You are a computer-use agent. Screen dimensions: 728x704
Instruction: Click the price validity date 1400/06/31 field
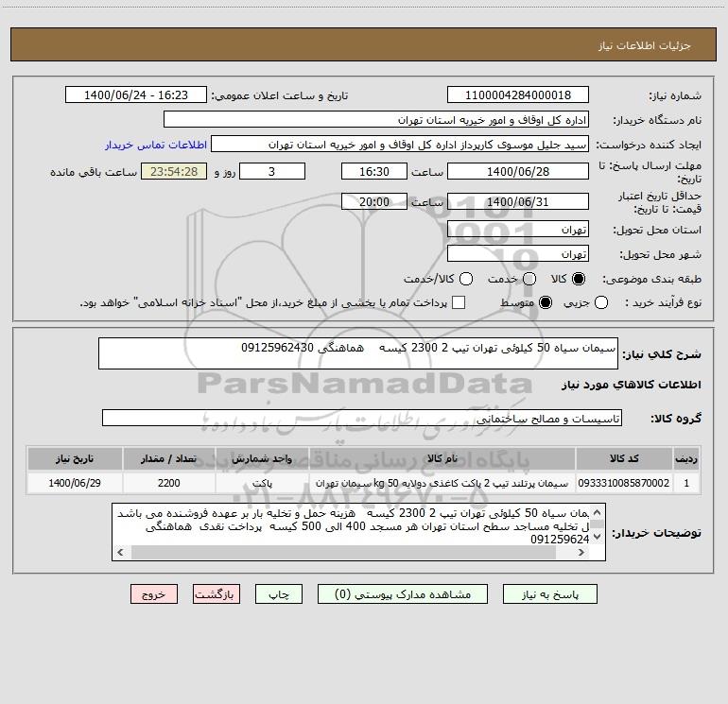pos(518,202)
